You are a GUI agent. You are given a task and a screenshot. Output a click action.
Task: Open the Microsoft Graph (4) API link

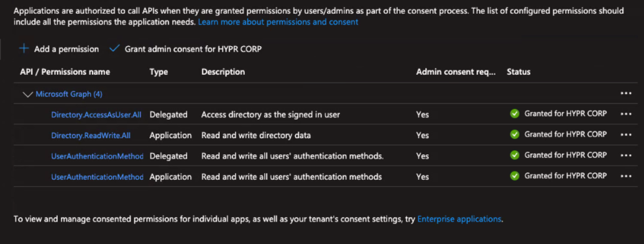pos(69,94)
